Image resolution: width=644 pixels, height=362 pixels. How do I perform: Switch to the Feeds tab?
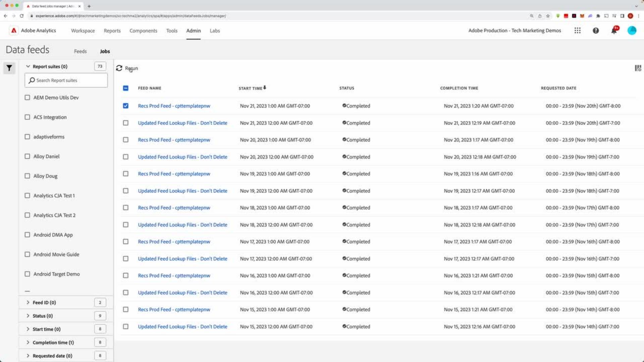[80, 51]
